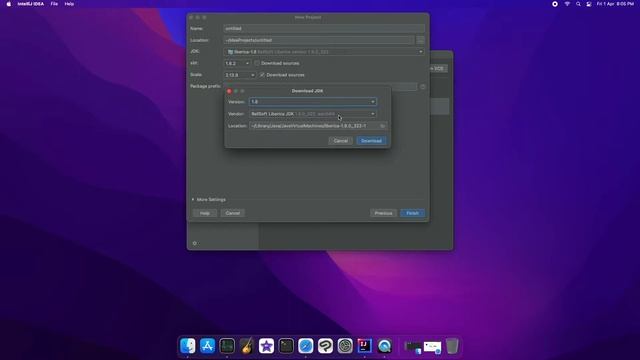Image resolution: width=640 pixels, height=360 pixels.
Task: Launch App Store from the Dock
Action: click(207, 346)
